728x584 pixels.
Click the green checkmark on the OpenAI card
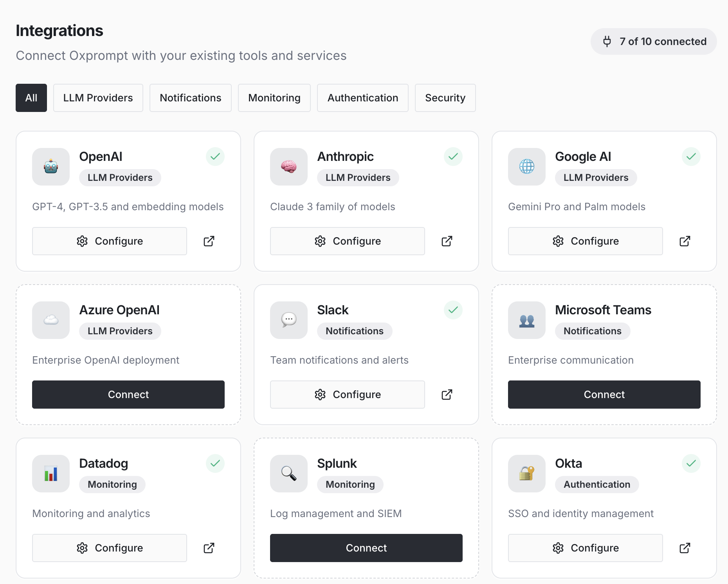point(215,157)
